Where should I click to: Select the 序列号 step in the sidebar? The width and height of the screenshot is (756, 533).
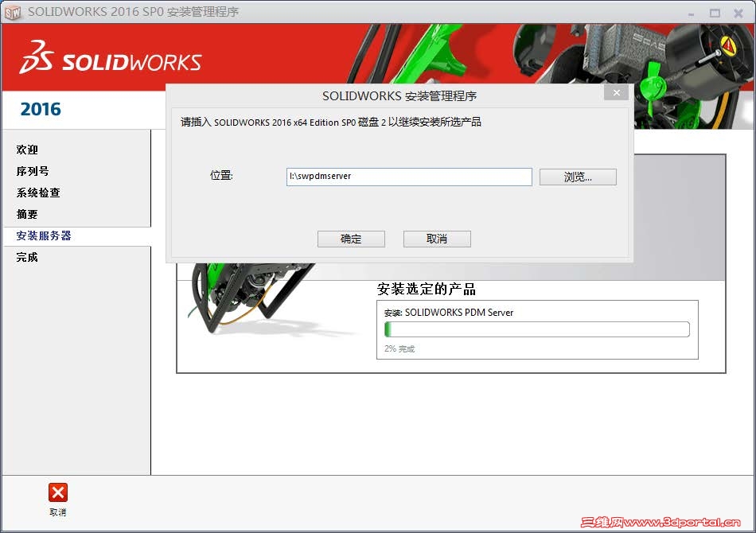[33, 171]
